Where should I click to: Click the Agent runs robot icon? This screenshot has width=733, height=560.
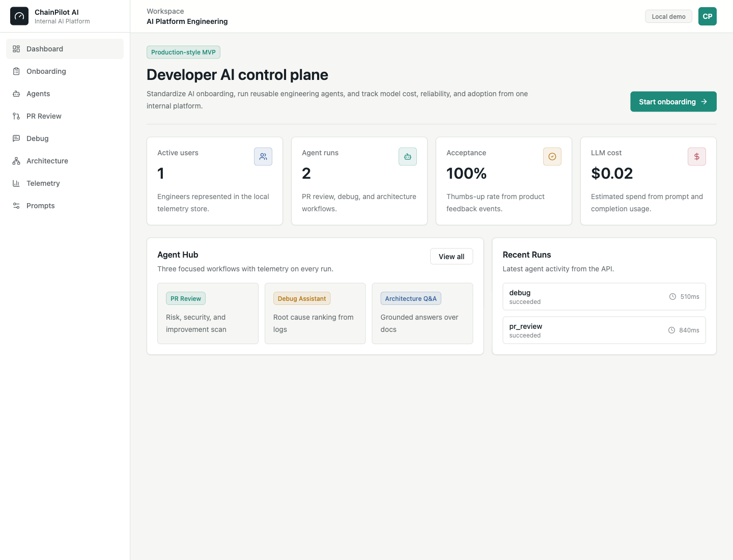(408, 157)
